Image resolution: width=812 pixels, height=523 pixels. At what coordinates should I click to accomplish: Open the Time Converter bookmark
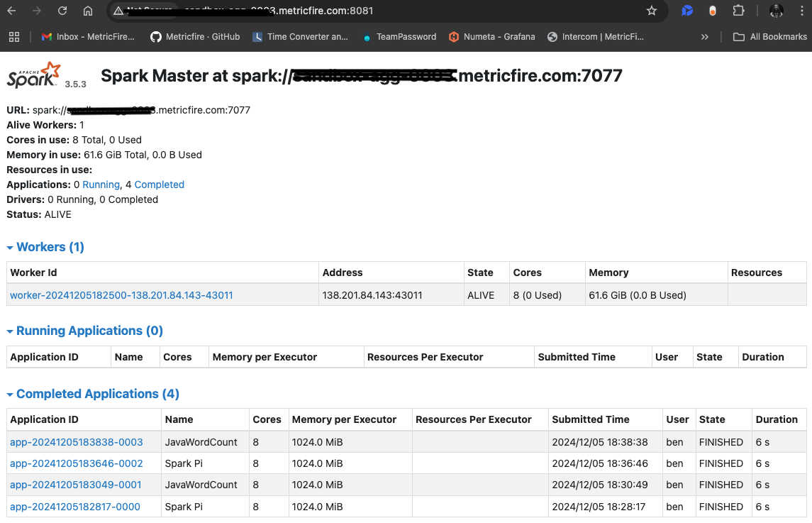point(301,37)
